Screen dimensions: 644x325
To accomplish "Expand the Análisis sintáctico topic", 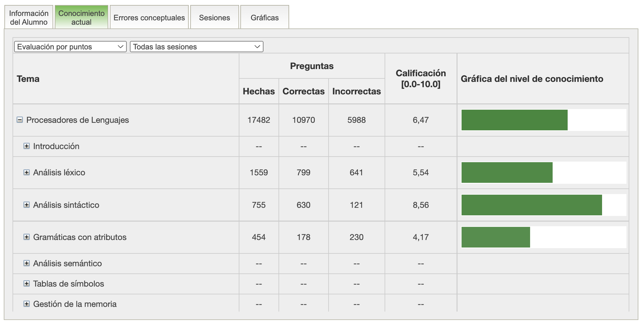I will [27, 205].
